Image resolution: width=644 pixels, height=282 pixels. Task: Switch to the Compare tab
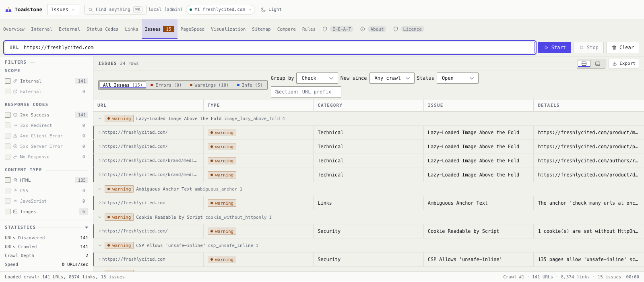(287, 29)
